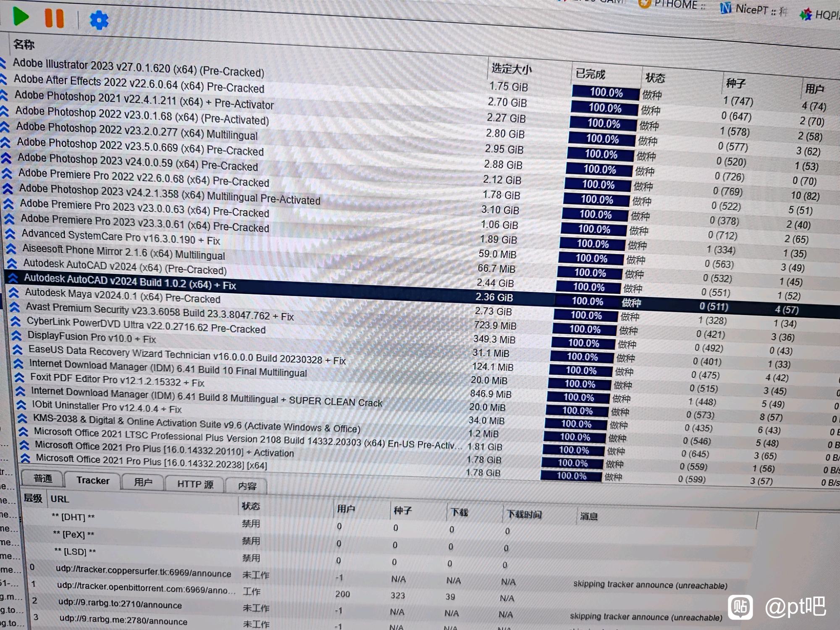Click seeding icon of Adobe Illustrator 2023 row
Viewport: 840px width, 630px height.
[3, 63]
